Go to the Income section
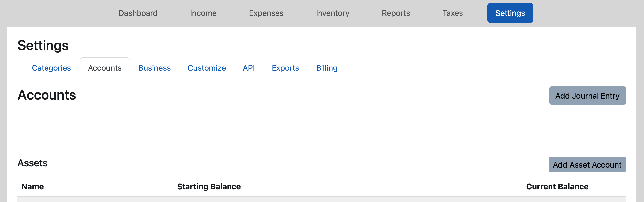The height and width of the screenshot is (202, 644). (x=203, y=13)
